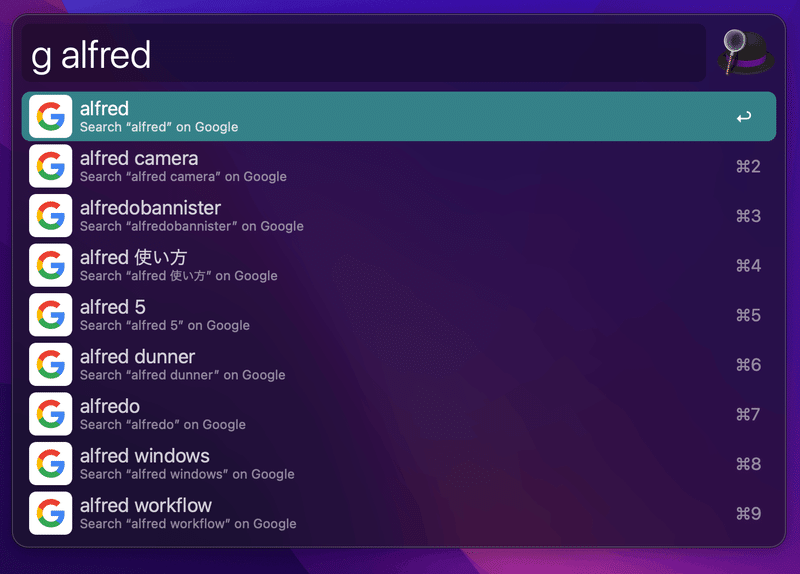Click Google icon beside 'alfred 5'
Viewport: 800px width, 574px height.
click(x=51, y=314)
